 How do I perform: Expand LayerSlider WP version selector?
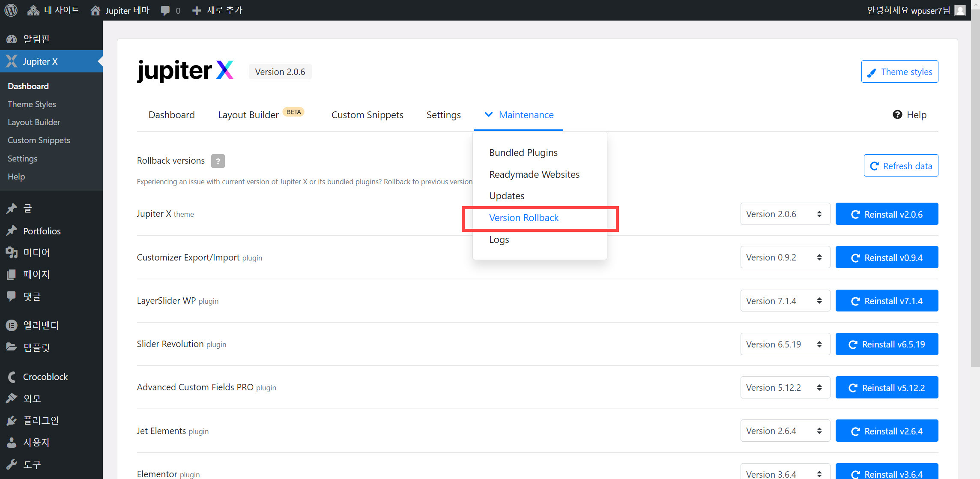785,301
